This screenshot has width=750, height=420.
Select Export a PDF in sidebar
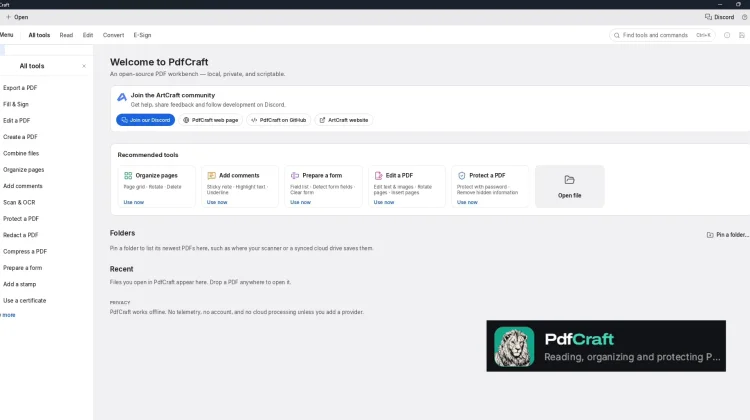20,88
